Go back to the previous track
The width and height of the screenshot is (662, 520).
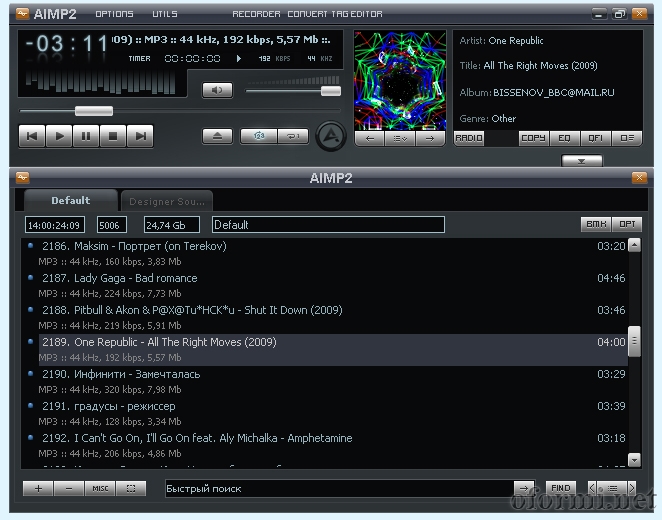pos(33,136)
